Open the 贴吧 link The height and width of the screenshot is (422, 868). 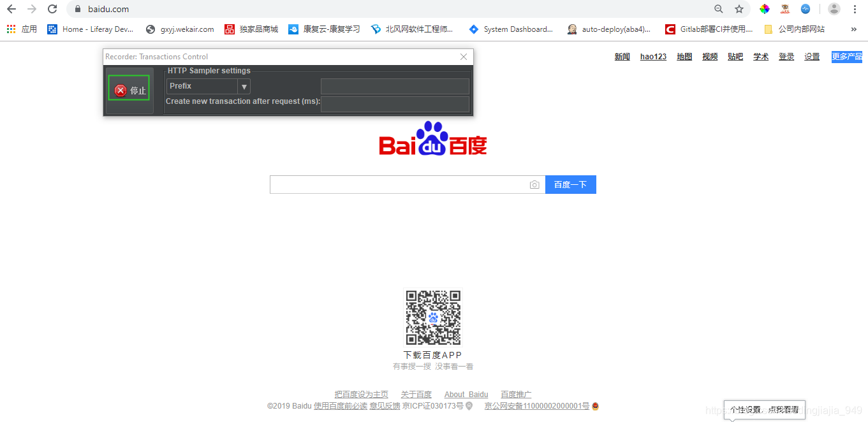click(x=735, y=57)
